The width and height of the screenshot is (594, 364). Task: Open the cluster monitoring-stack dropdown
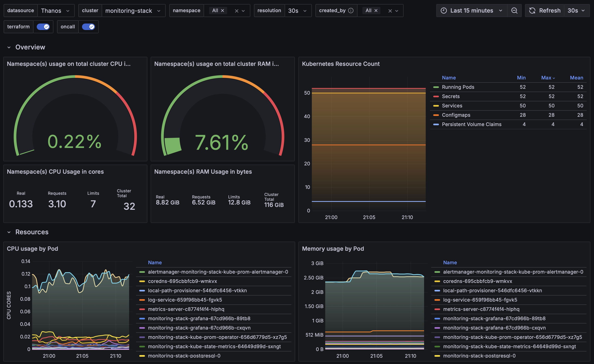tap(133, 11)
